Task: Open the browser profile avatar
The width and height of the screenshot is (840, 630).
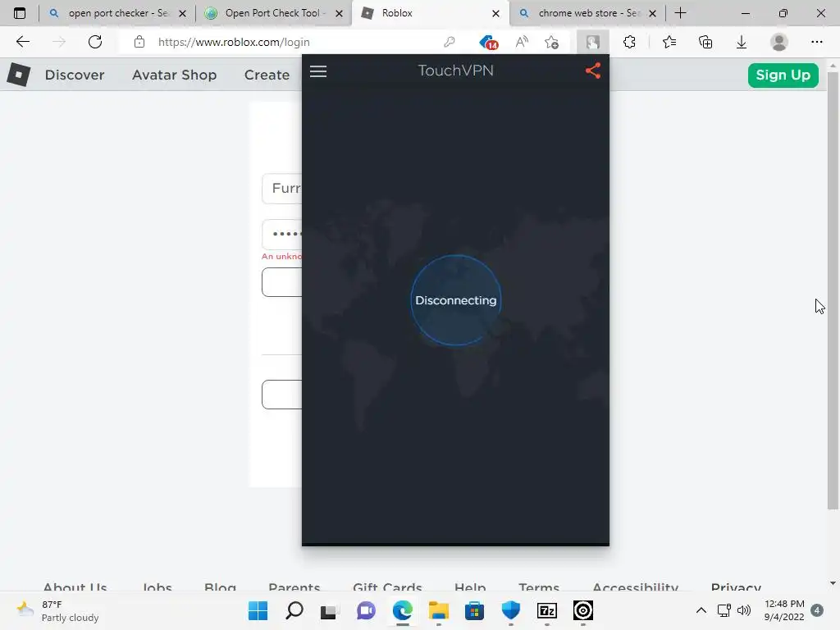Action: point(779,42)
